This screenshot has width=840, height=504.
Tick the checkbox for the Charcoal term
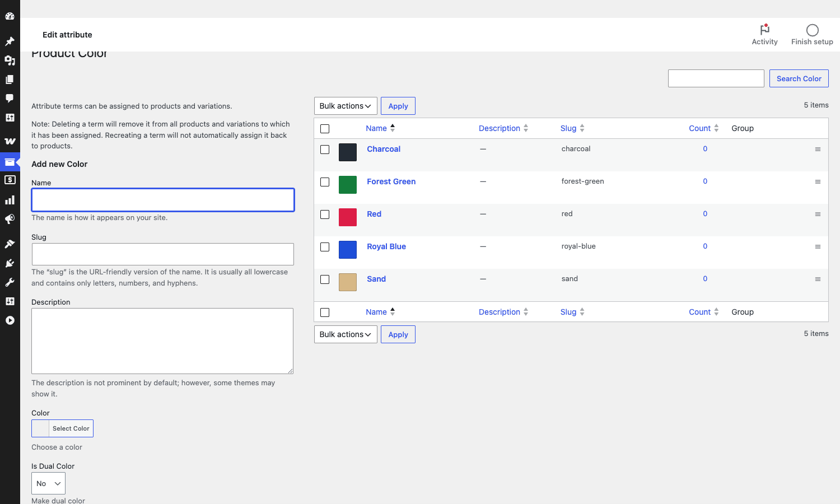pyautogui.click(x=325, y=150)
